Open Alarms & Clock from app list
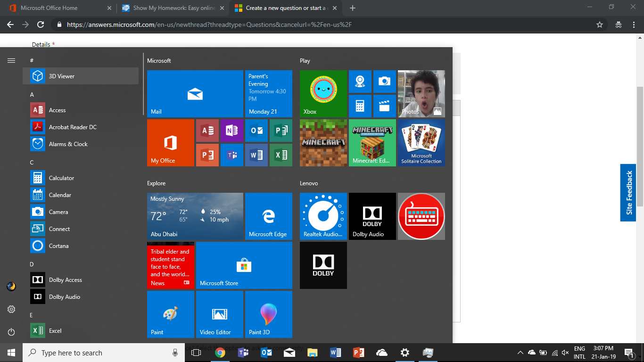Screen dimensions: 644x362 click(81, 144)
